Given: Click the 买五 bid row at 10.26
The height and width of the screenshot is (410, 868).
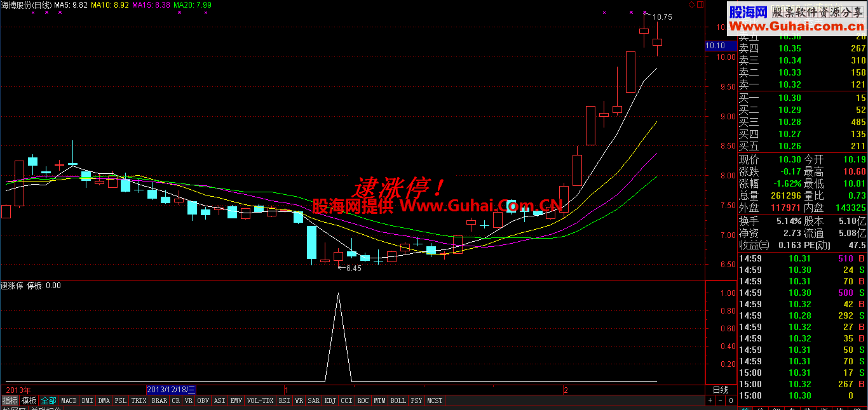Looking at the screenshot, I should 802,146.
